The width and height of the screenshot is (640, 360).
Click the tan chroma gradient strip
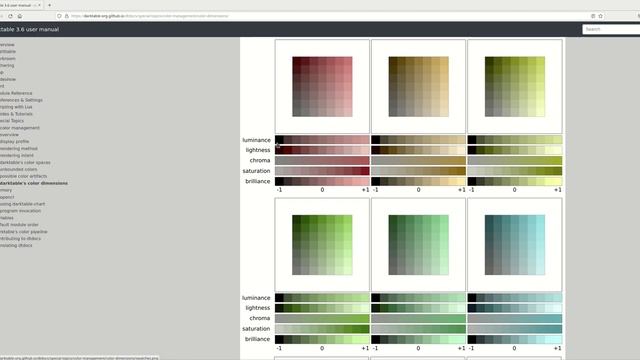click(x=418, y=160)
